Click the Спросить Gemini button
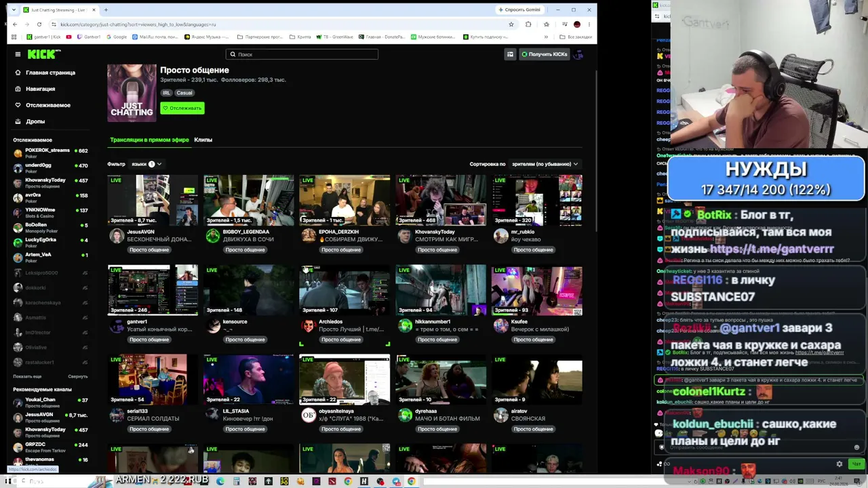The width and height of the screenshot is (868, 488). tap(520, 9)
